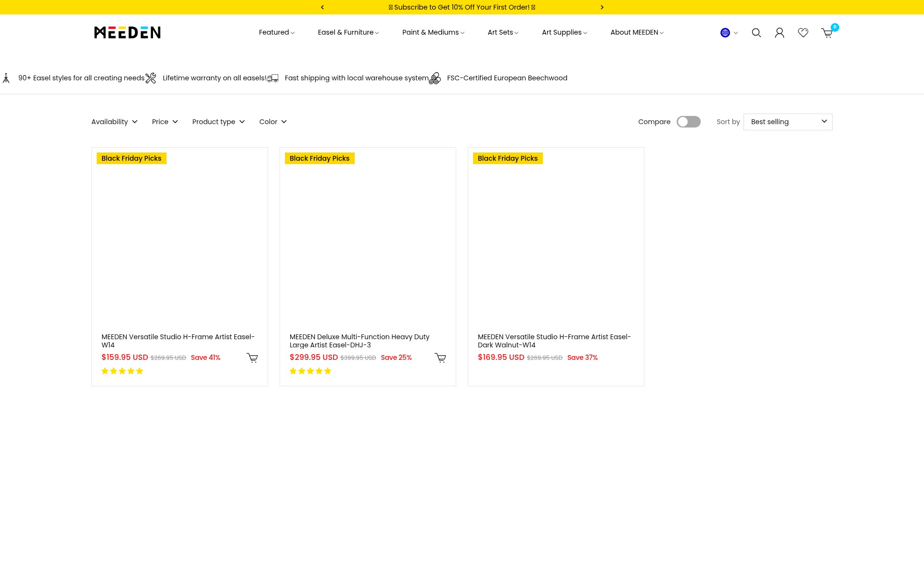Screen dimensions: 924x561
Task: Open MEEDEN Versatile Studio H-Frame Easel-W14 title
Action: pyautogui.click(x=178, y=341)
